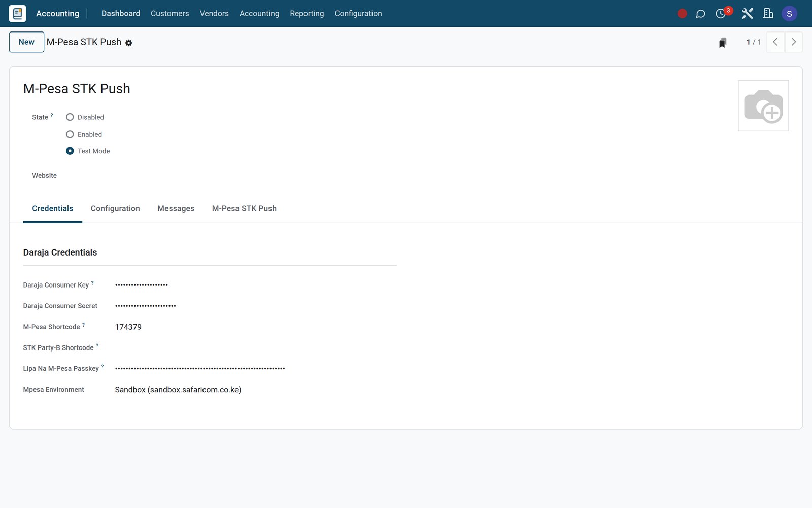The image size is (812, 508).
Task: Click the 1 / 1 pager counter
Action: [754, 42]
